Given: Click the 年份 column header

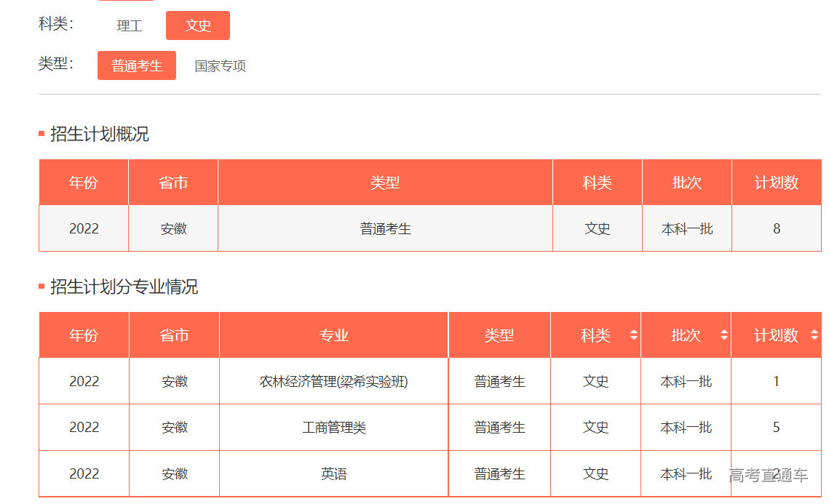Looking at the screenshot, I should click(x=83, y=335).
